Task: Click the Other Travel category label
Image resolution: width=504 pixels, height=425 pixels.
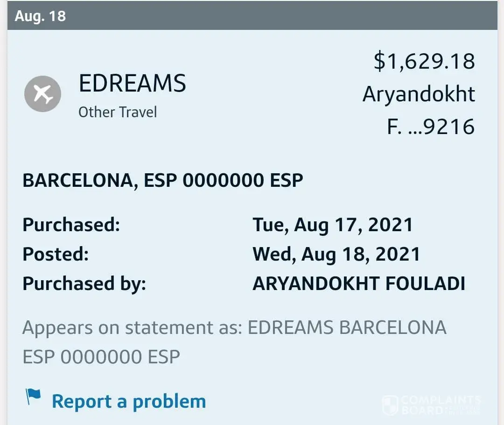Action: (118, 112)
